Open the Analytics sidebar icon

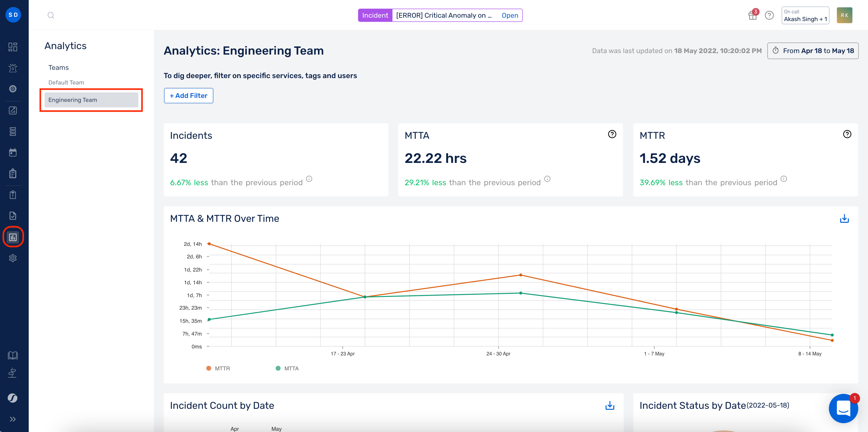13,237
